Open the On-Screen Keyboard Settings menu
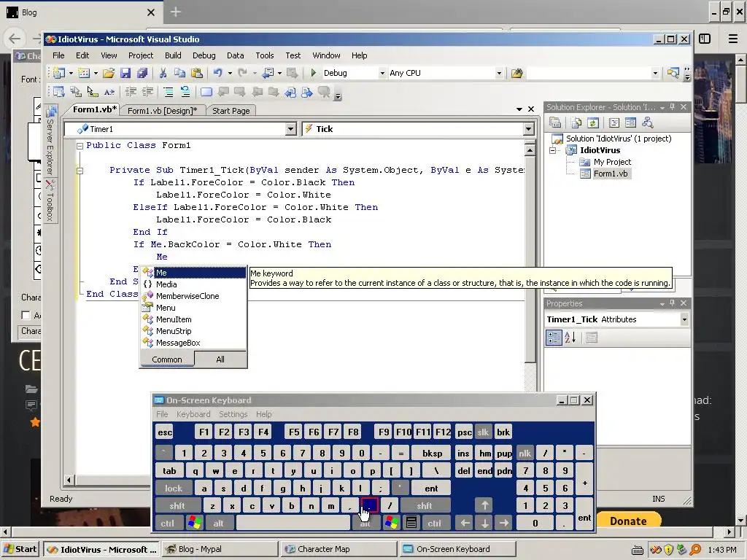This screenshot has width=747, height=560. tap(233, 414)
